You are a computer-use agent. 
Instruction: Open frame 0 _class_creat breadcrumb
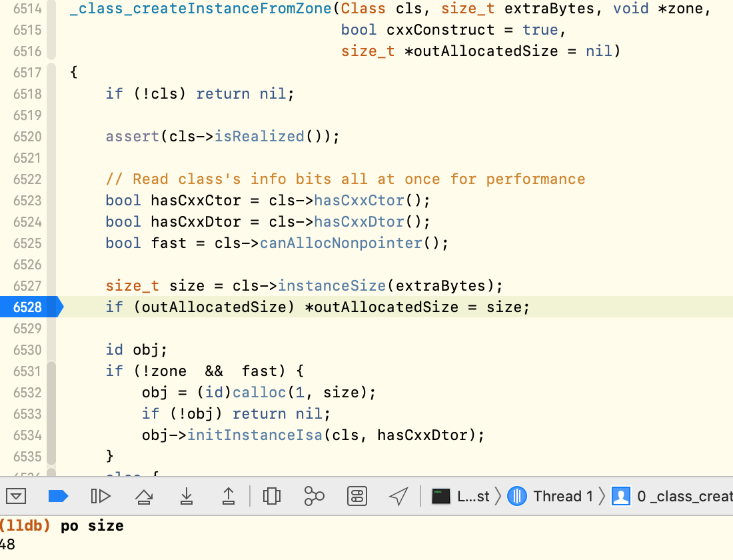pos(685,496)
